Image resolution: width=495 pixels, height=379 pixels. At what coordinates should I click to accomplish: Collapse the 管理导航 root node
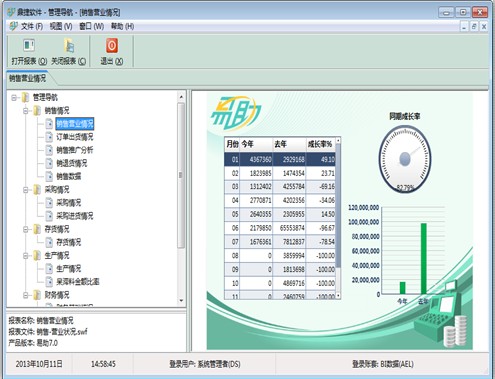[x=14, y=98]
